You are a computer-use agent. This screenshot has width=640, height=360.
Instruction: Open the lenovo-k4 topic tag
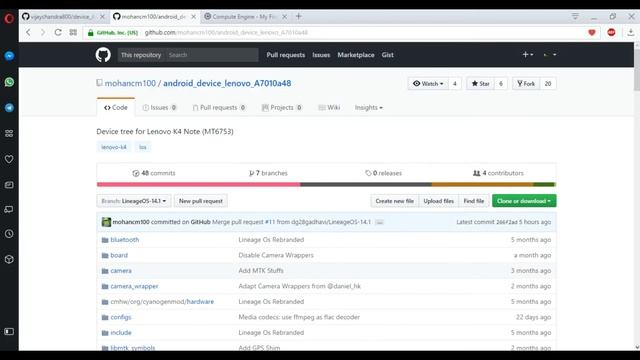tap(114, 147)
